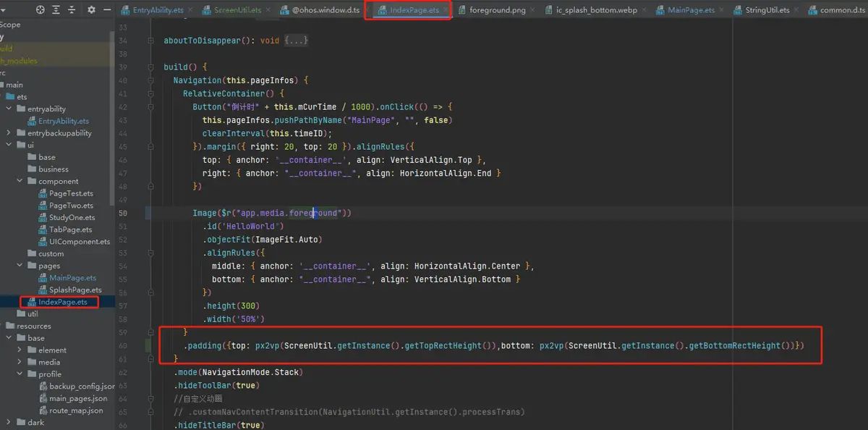This screenshot has height=430, width=868.
Task: Toggle fold marker on build() line 39
Action: click(150, 67)
